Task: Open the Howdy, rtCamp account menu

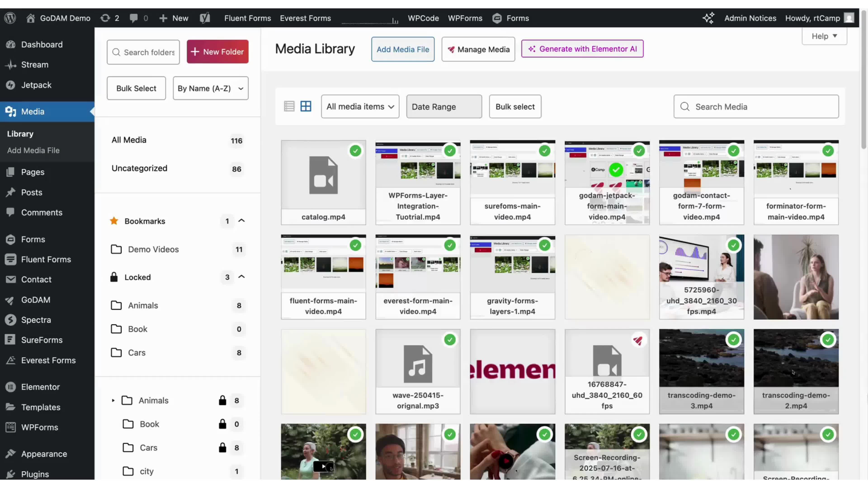Action: [812, 18]
